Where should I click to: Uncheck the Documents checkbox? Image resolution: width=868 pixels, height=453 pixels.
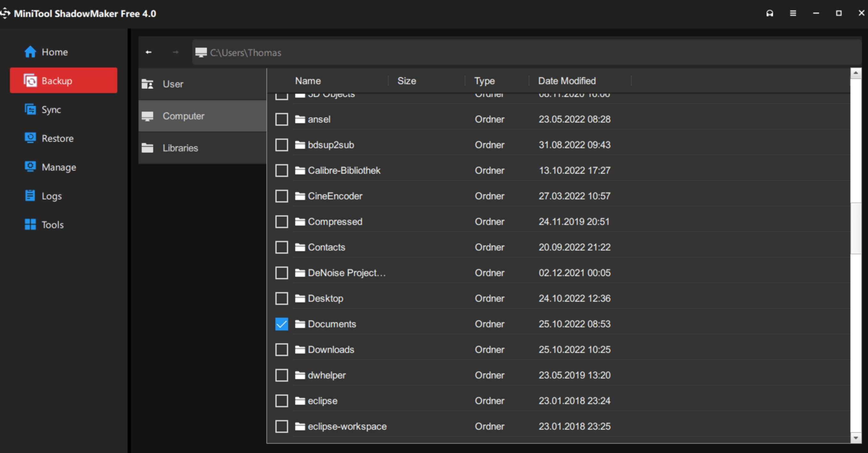(x=281, y=324)
